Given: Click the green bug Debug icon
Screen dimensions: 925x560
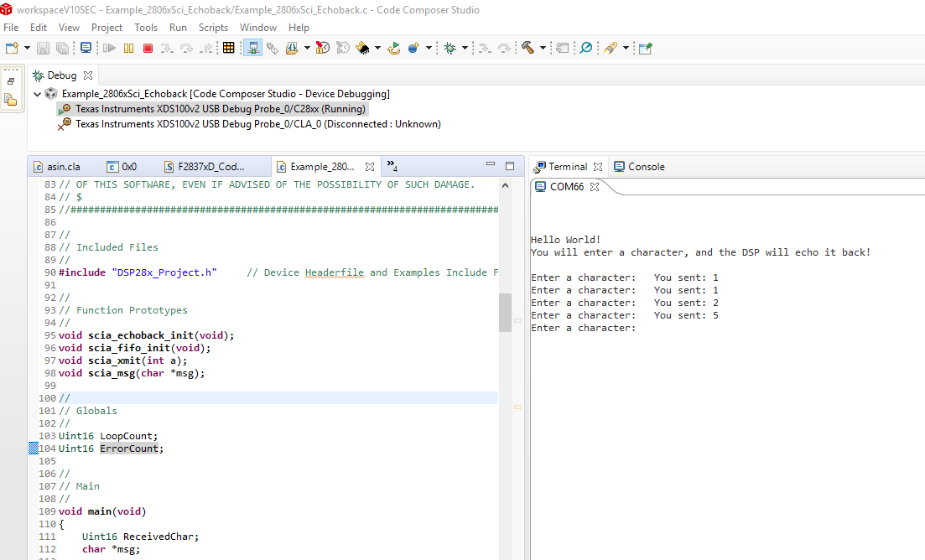Looking at the screenshot, I should [450, 49].
